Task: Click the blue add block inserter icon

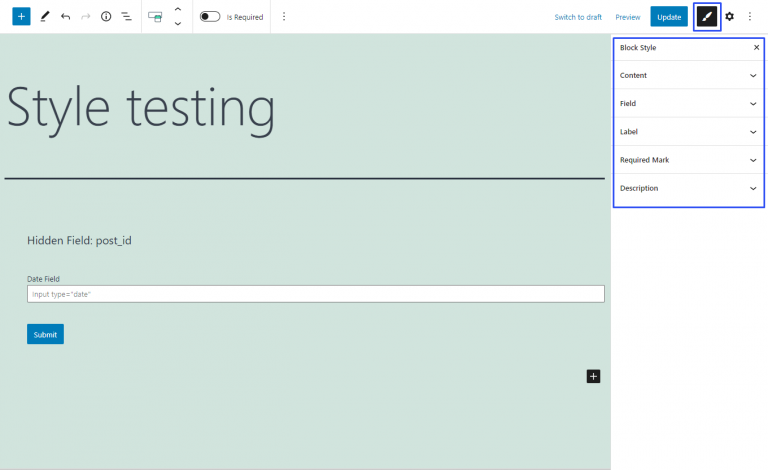Action: (x=21, y=17)
